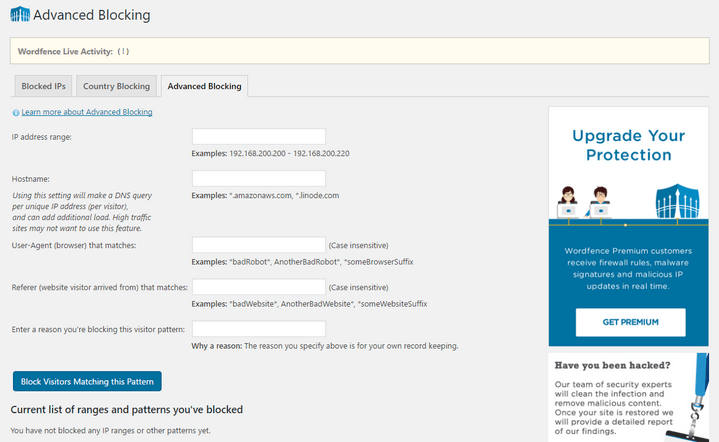The height and width of the screenshot is (442, 719).
Task: Click 'You have not blocked any IP ranges' text
Action: pyautogui.click(x=111, y=431)
